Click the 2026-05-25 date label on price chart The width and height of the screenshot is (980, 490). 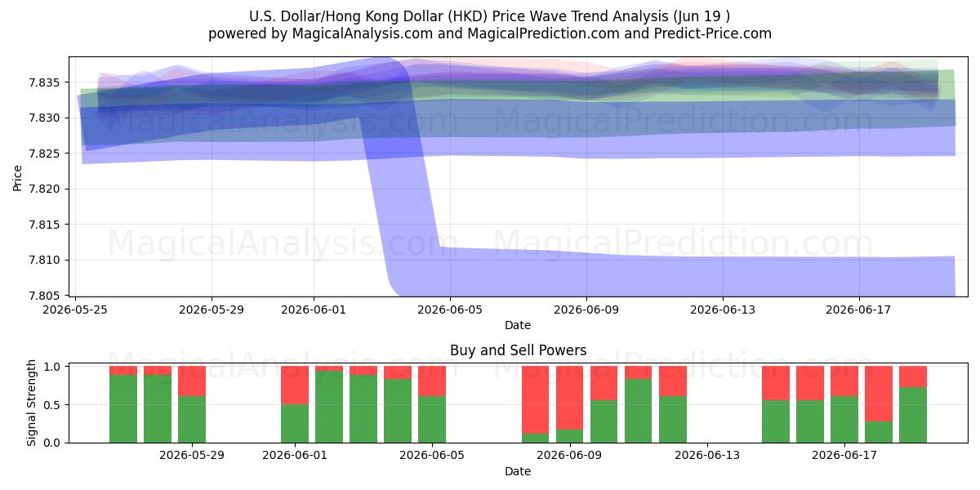click(x=75, y=310)
